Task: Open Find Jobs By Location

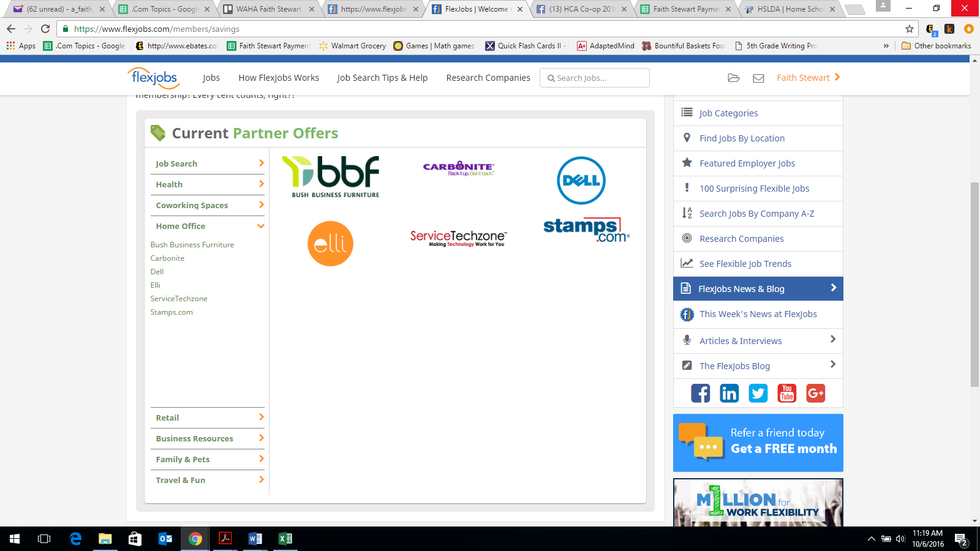Action: click(758, 138)
